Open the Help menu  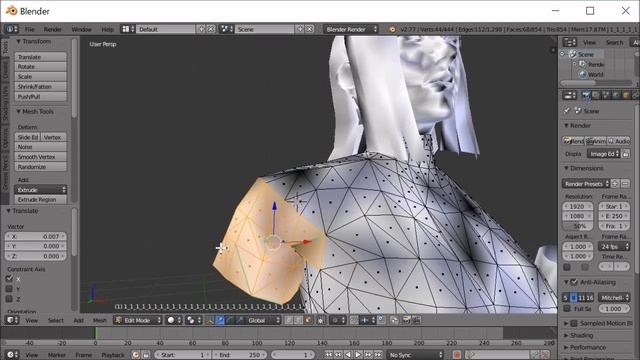click(x=107, y=29)
